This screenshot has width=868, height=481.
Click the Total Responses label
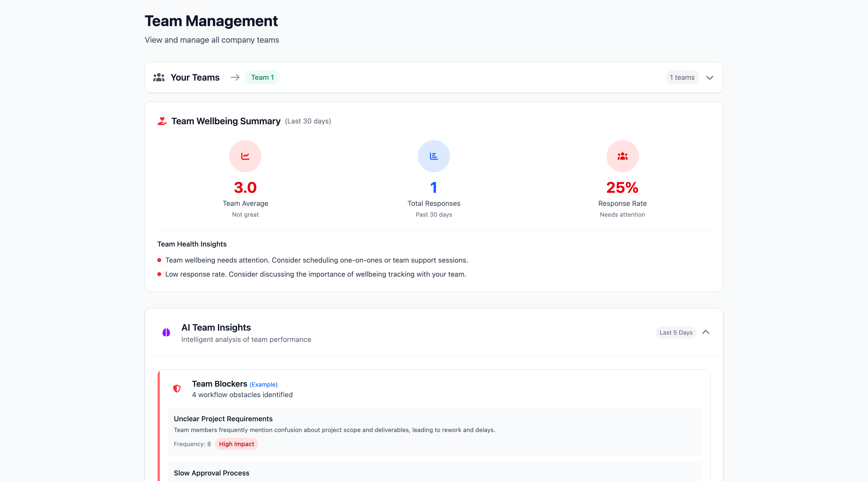click(x=434, y=203)
